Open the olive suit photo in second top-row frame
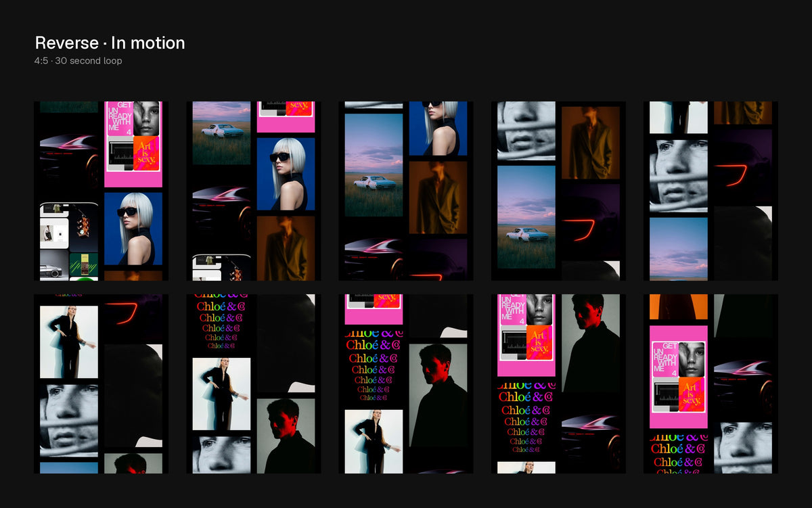Viewport: 812px width, 508px height. coord(286,248)
